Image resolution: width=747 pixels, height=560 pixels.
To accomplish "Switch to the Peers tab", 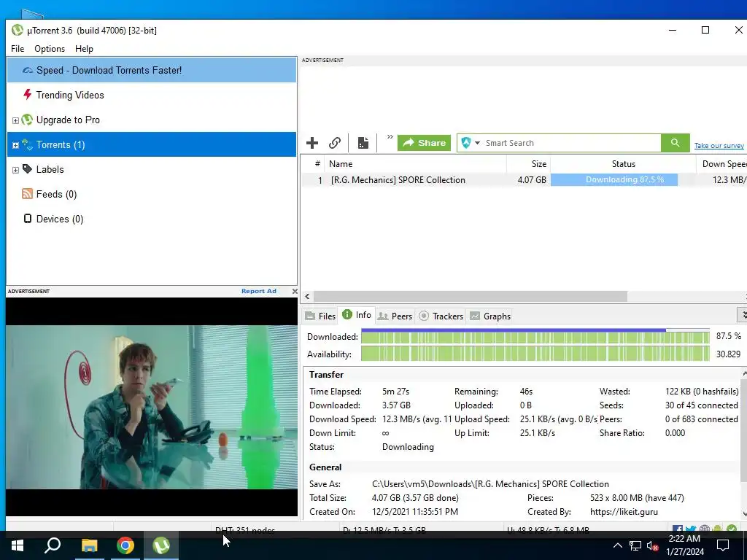I will click(395, 316).
